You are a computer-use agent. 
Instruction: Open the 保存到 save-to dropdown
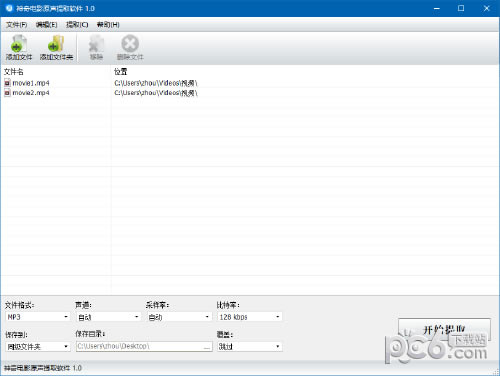tap(37, 347)
